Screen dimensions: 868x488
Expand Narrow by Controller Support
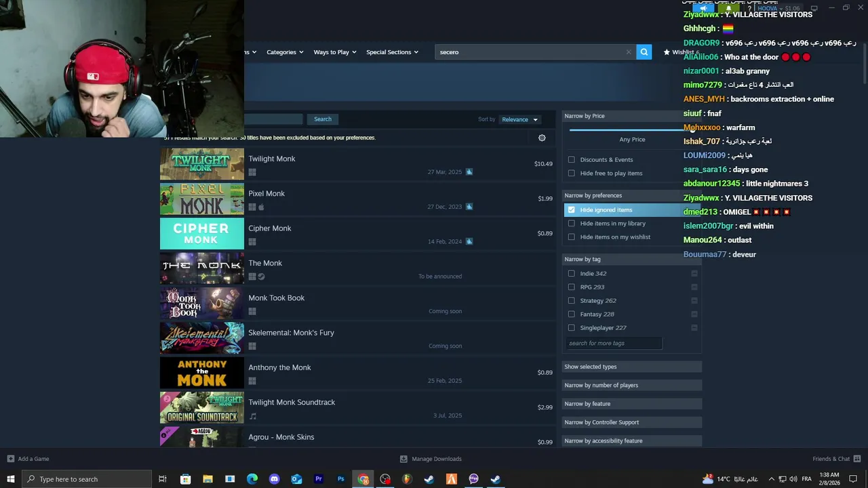click(632, 422)
